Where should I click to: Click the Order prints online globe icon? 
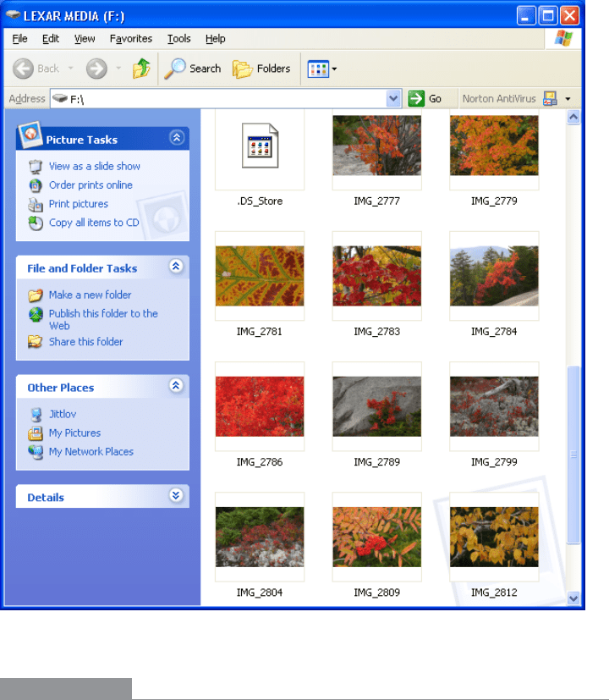[x=36, y=185]
